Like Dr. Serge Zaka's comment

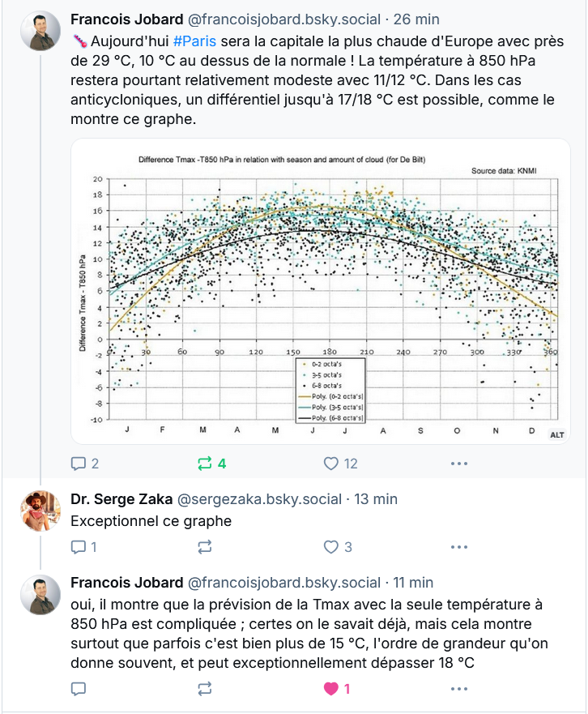click(x=338, y=547)
